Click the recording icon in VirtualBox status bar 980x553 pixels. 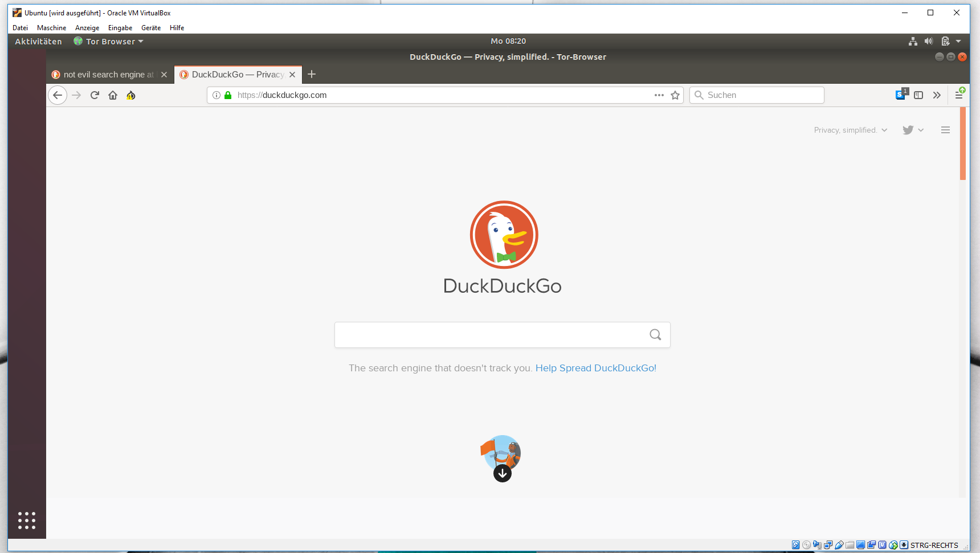871,545
